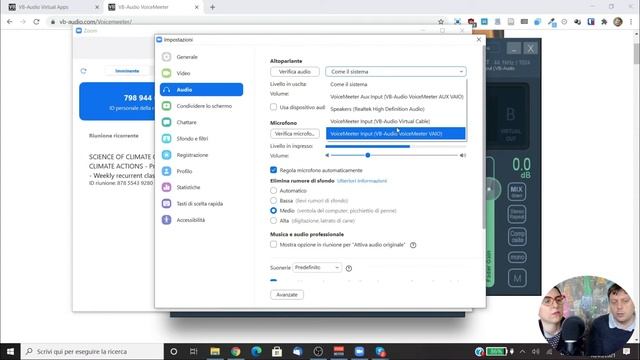Open Chrome extensions puzzle icon

604,22
